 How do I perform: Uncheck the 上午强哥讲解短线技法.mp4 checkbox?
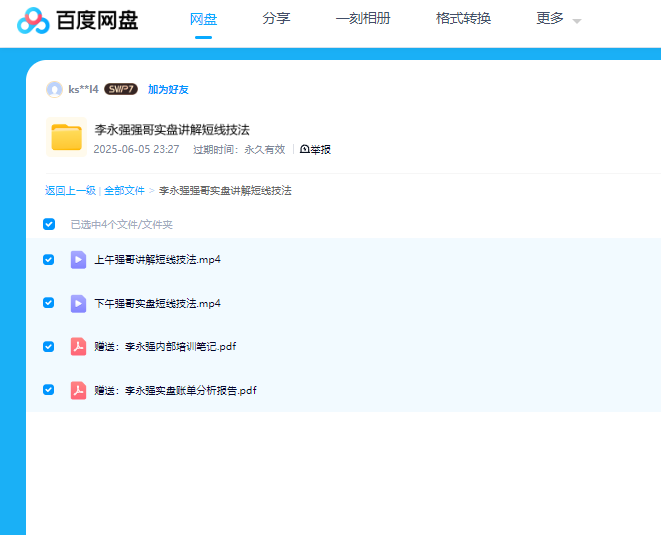[x=49, y=259]
